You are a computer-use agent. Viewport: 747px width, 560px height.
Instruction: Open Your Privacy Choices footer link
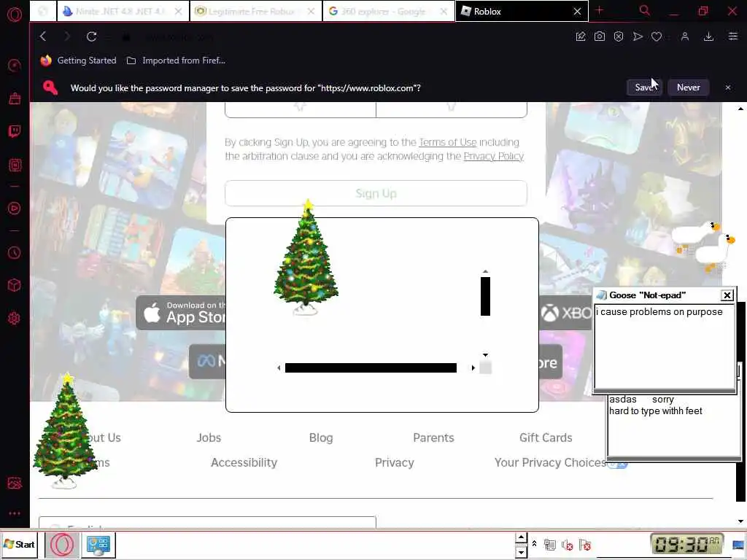coord(551,462)
